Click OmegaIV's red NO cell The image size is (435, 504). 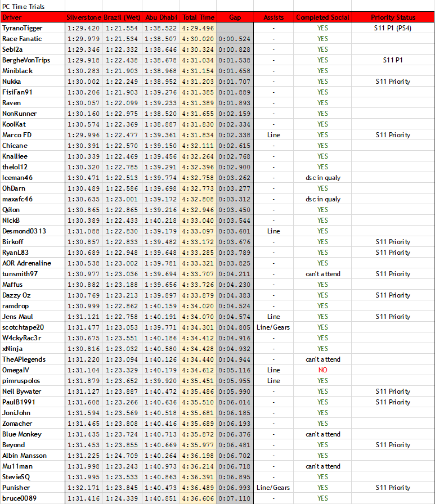[x=322, y=370]
